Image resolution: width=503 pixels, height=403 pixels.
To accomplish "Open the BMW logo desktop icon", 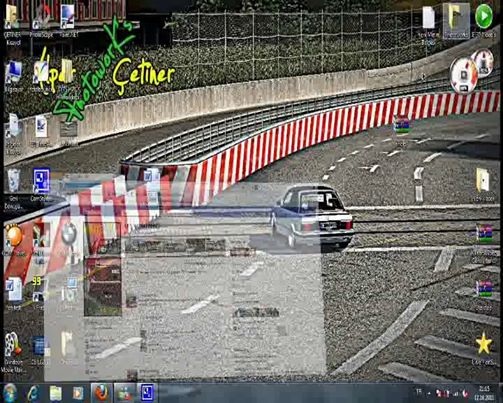I will (x=69, y=234).
